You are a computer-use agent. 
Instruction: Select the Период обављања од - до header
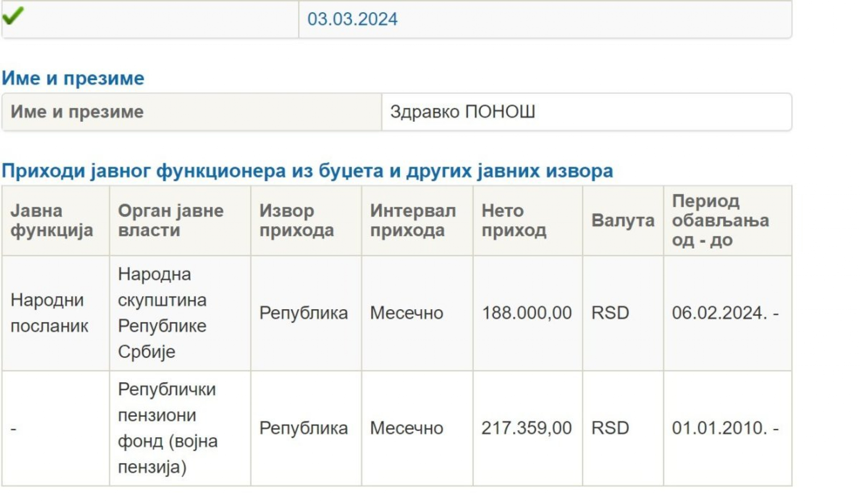coord(720,220)
